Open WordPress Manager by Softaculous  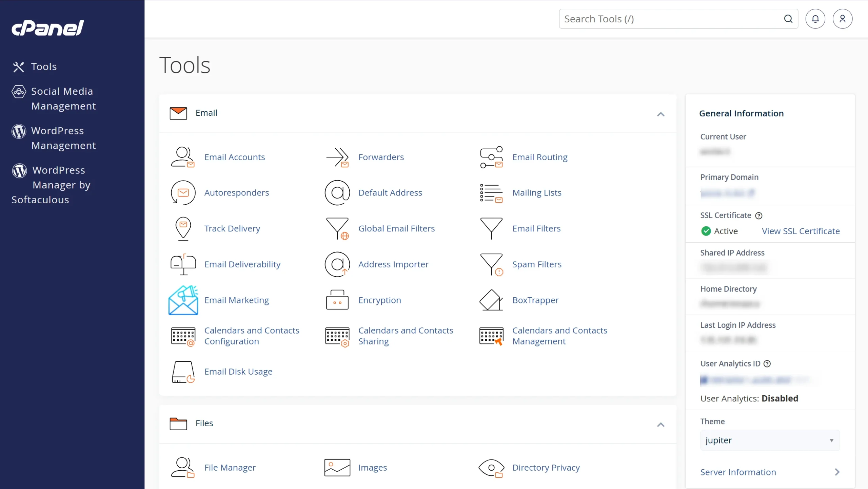coord(51,185)
